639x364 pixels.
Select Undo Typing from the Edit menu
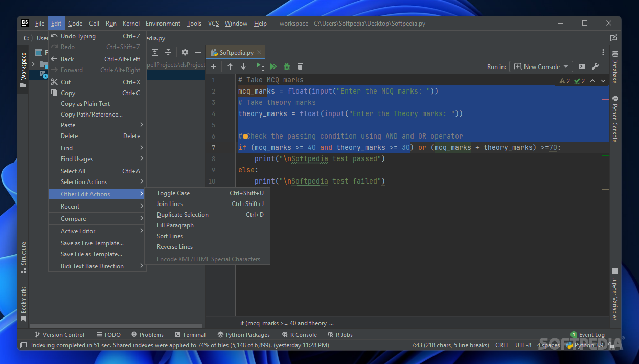coord(97,36)
